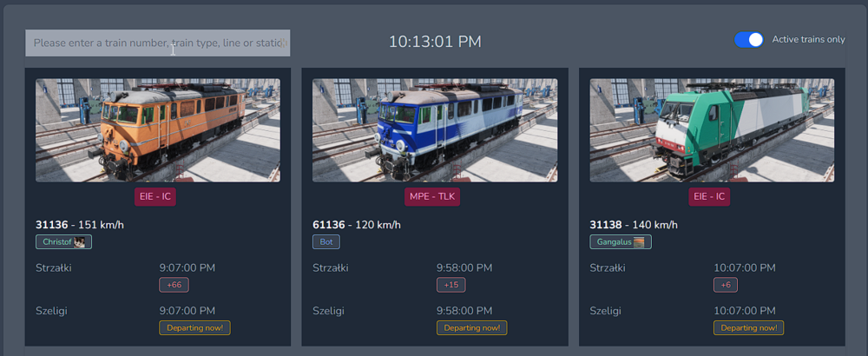Click the EIE - IC badge on train 31136
Viewport: 868px width, 356px height.
click(x=155, y=197)
